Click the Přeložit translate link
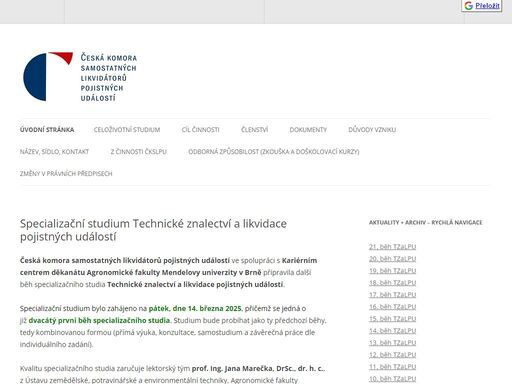Screen dimensions: 512x384 pyautogui.click(x=487, y=6)
